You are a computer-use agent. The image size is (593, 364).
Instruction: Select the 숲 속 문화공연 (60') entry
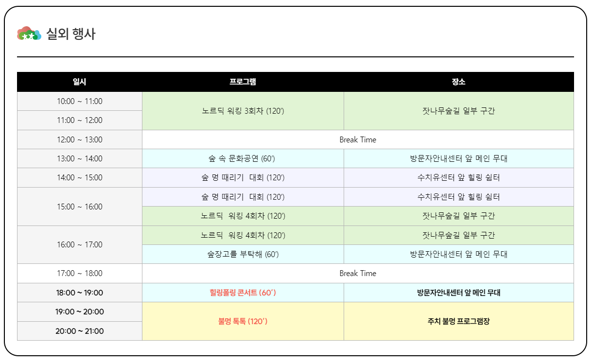(x=242, y=158)
